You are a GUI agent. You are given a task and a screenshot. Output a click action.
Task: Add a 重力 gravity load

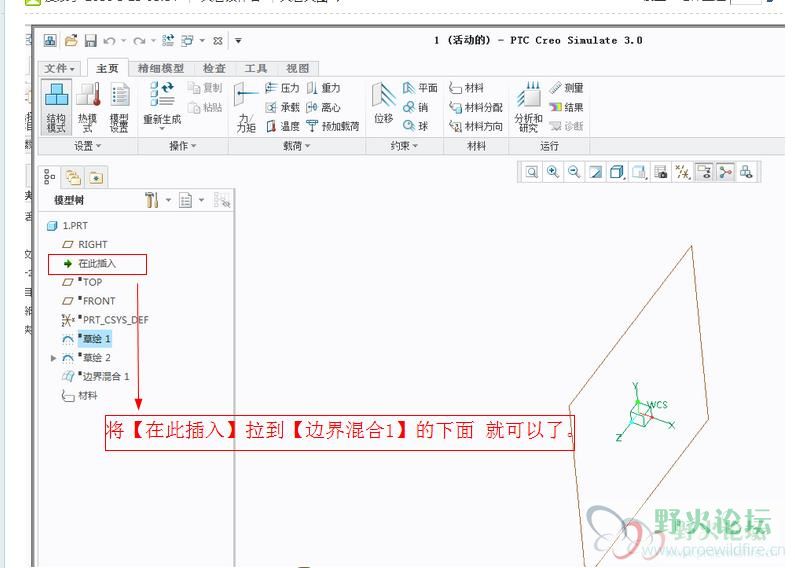(323, 88)
